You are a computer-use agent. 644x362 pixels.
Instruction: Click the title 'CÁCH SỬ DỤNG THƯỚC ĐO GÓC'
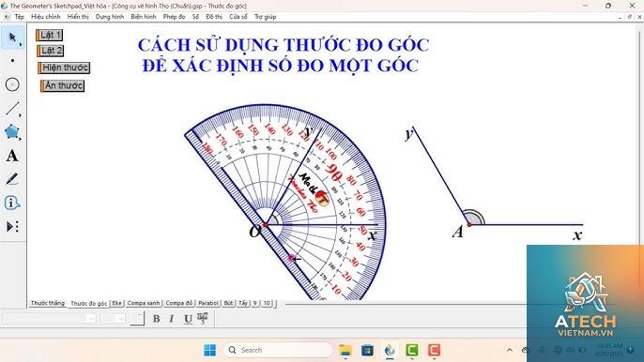click(x=284, y=45)
